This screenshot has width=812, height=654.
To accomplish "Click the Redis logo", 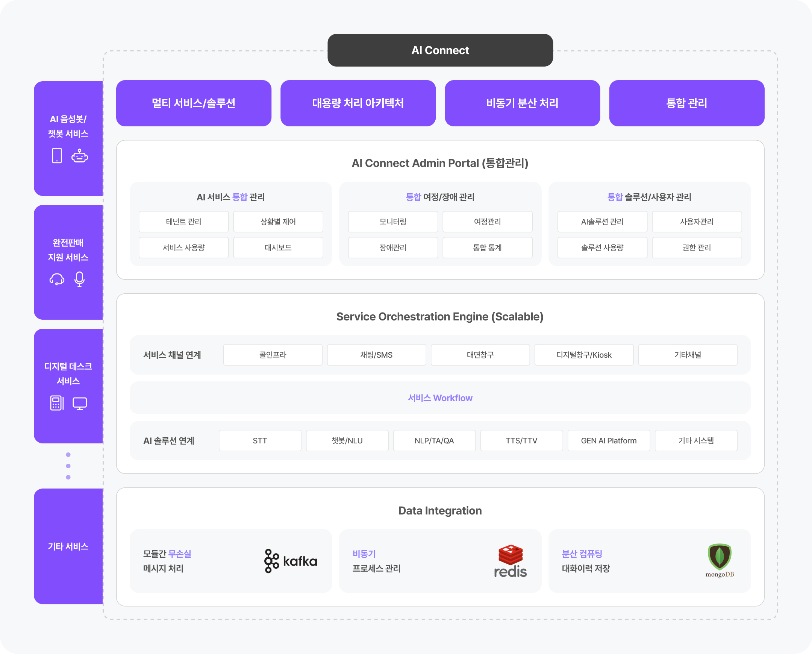I will (511, 561).
